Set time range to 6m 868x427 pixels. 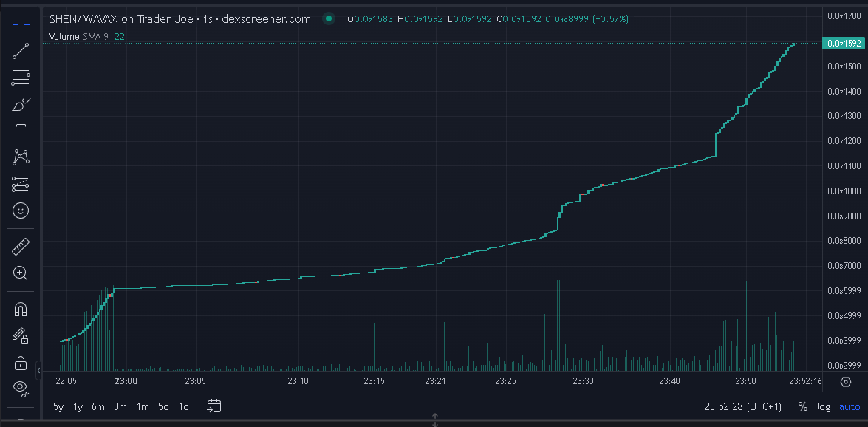[x=98, y=406]
